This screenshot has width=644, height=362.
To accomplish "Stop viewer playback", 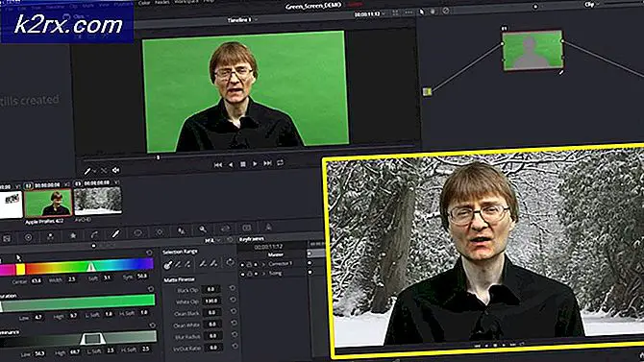I will (243, 164).
